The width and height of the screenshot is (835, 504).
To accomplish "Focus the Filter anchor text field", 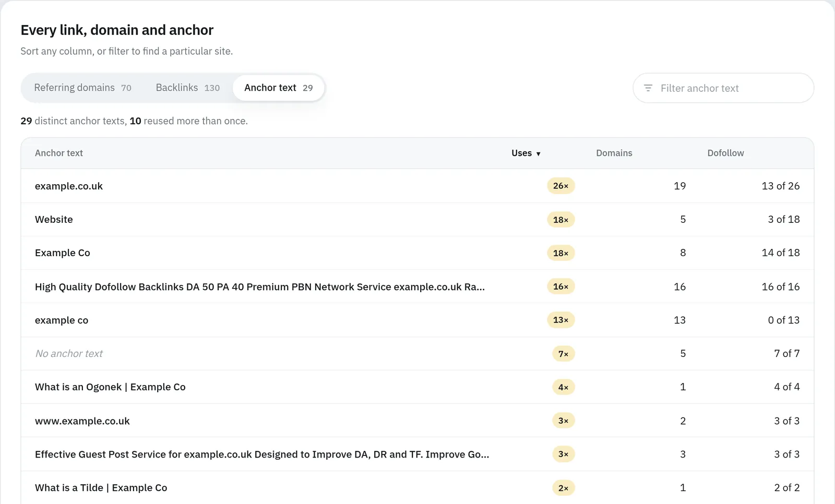I will 723,88.
